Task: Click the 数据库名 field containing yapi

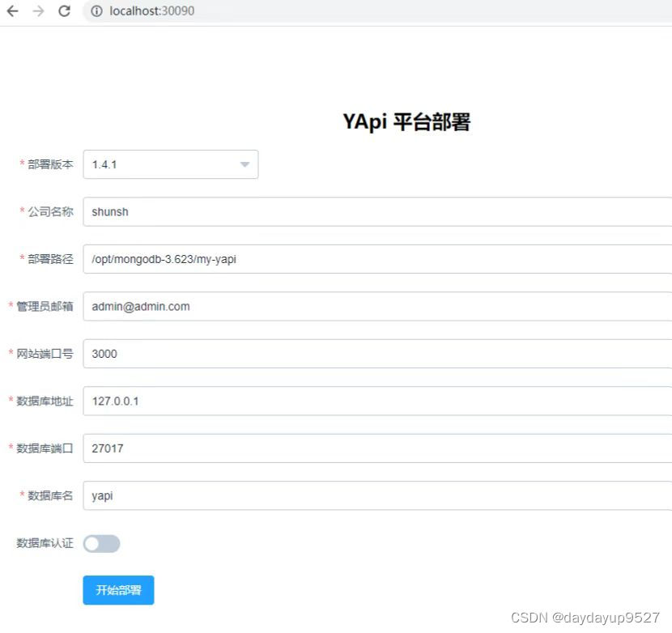Action: point(377,495)
